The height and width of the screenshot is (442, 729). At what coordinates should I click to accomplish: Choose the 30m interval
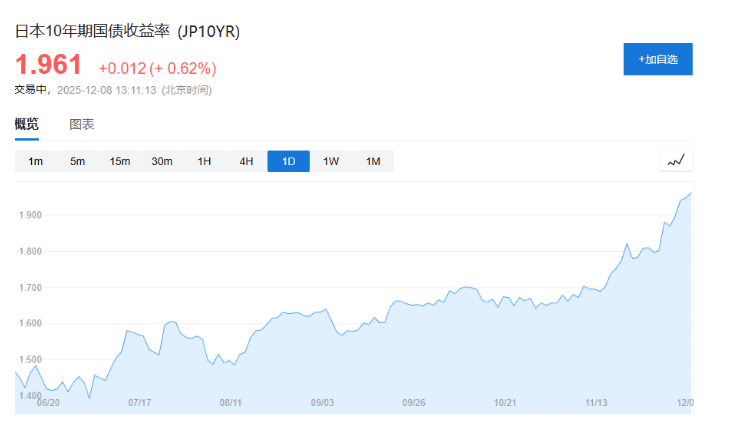coord(162,161)
